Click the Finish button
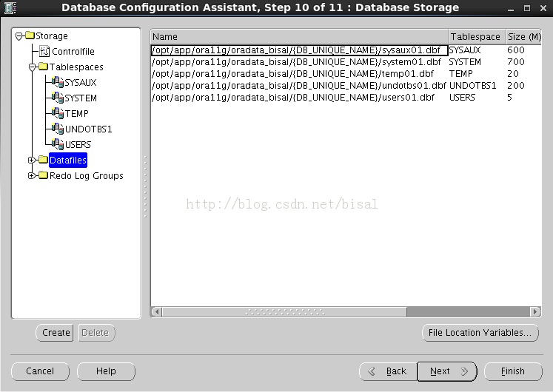 [x=513, y=371]
